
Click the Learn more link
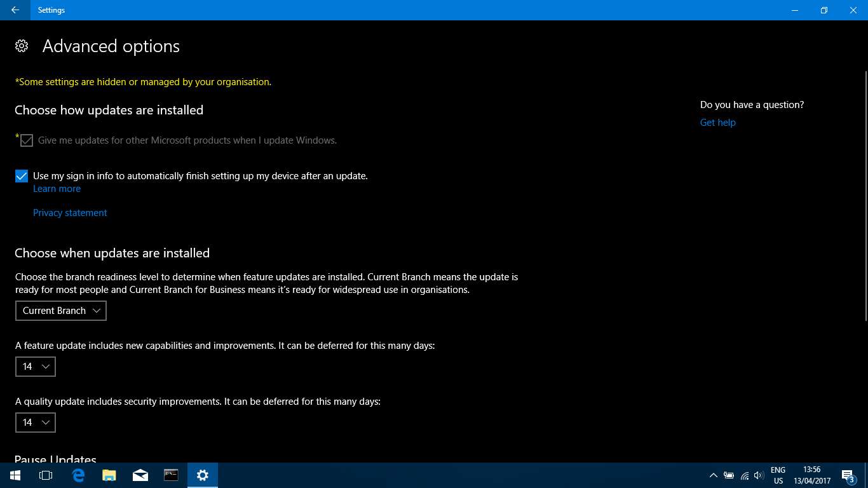[x=57, y=189]
